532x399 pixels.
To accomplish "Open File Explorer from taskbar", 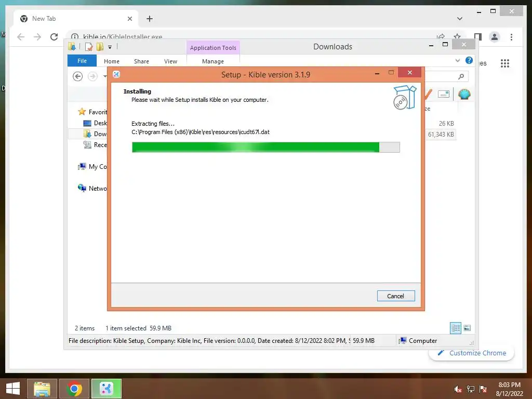I will (x=42, y=389).
